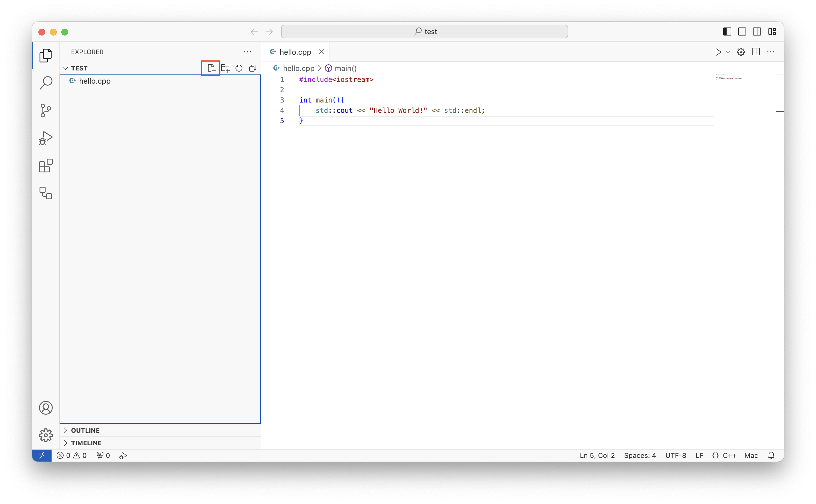
Task: Open the Source Control view
Action: pyautogui.click(x=46, y=110)
